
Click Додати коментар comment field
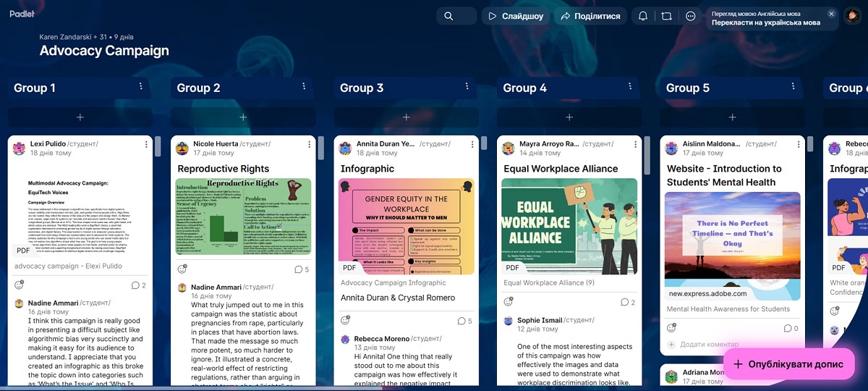(733, 345)
